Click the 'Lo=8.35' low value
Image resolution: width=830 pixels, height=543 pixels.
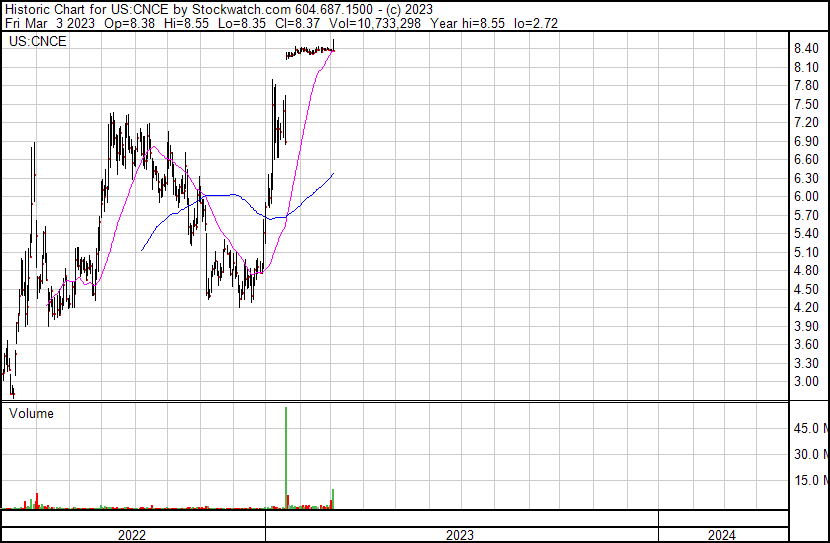click(242, 23)
